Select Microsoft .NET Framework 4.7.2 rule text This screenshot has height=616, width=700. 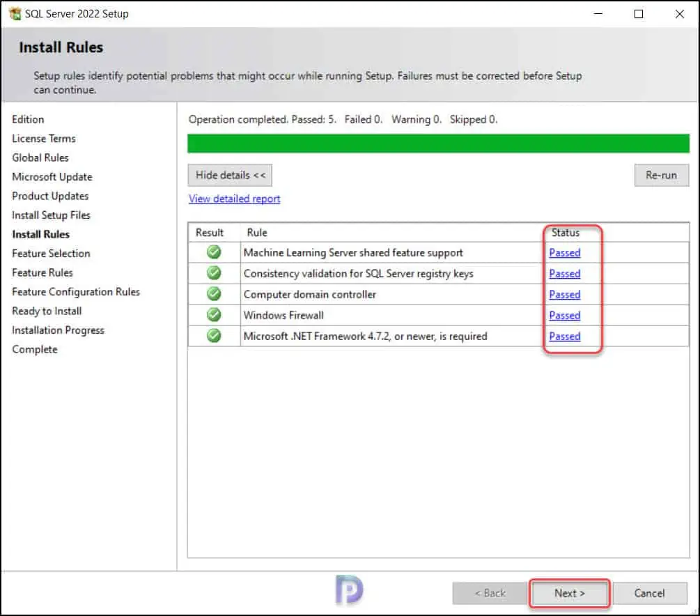tap(365, 337)
